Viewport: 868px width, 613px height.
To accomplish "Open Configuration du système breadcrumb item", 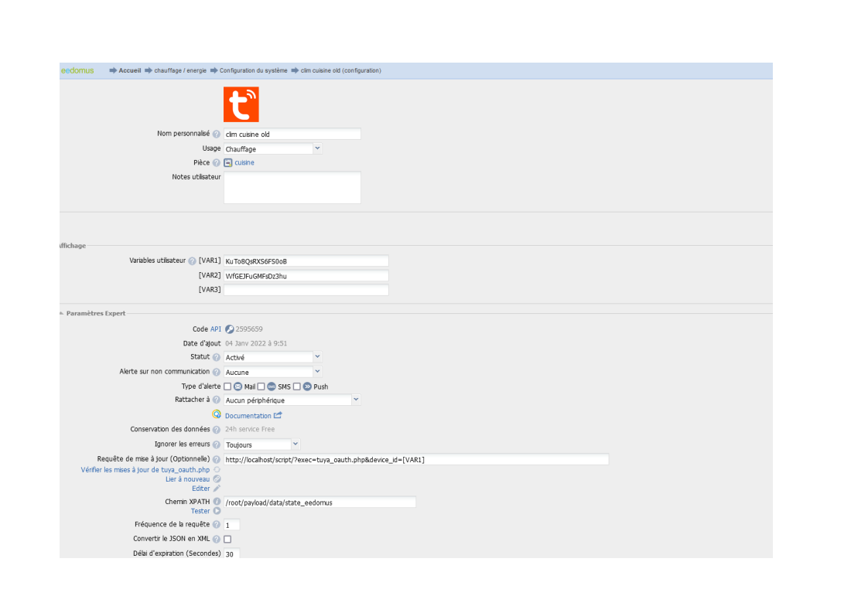I will 254,70.
